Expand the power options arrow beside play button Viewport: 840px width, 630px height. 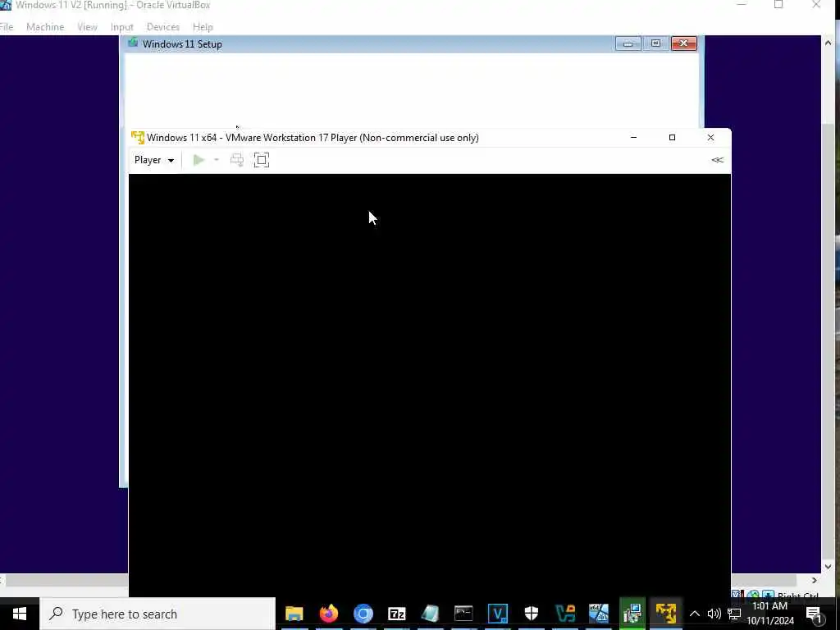click(x=217, y=160)
